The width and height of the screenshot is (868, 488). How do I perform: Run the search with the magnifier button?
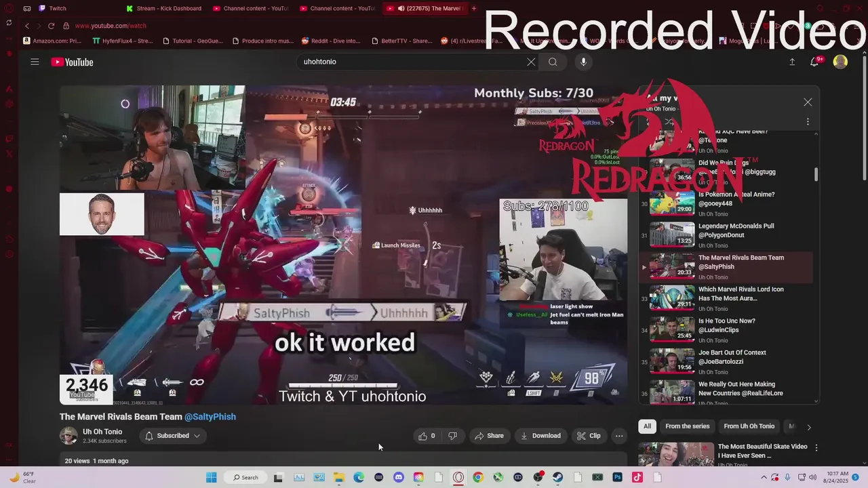pos(553,62)
